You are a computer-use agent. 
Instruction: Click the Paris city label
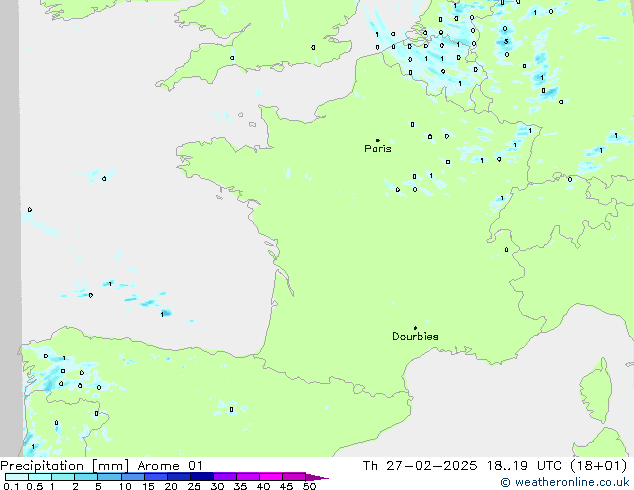click(378, 149)
